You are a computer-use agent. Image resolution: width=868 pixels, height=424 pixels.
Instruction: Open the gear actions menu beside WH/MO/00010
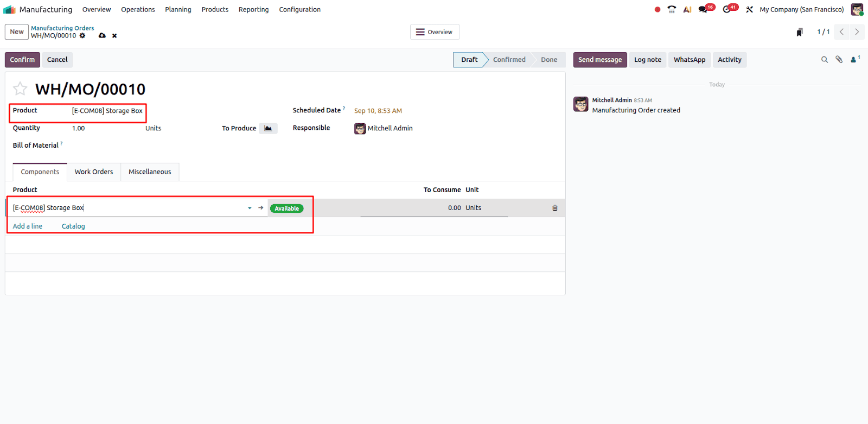[82, 36]
